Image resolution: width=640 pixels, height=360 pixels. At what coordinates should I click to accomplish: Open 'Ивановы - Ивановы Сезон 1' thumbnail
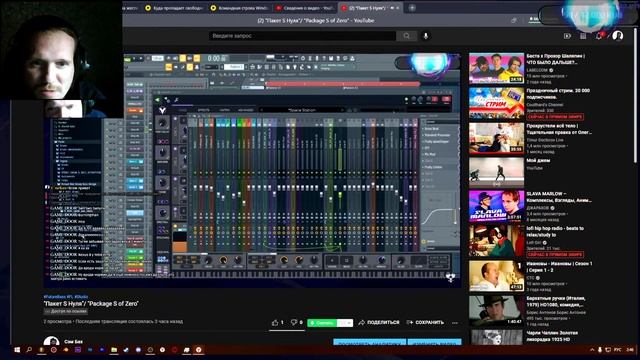496,276
